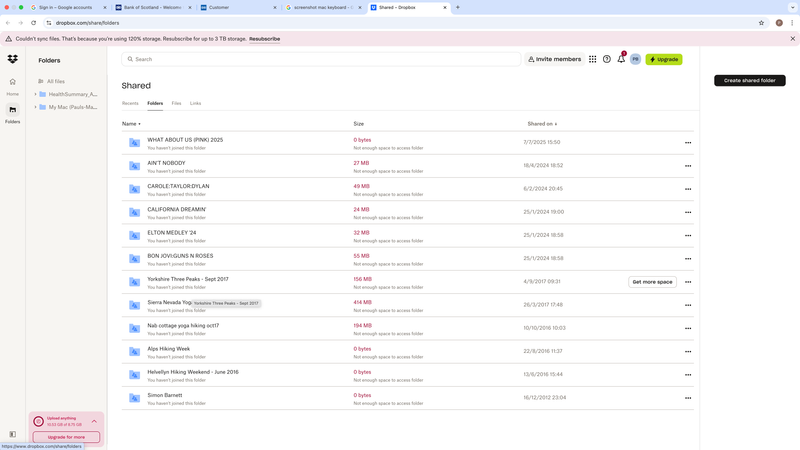800x450 pixels.
Task: Sort folders by Name column
Action: click(131, 124)
